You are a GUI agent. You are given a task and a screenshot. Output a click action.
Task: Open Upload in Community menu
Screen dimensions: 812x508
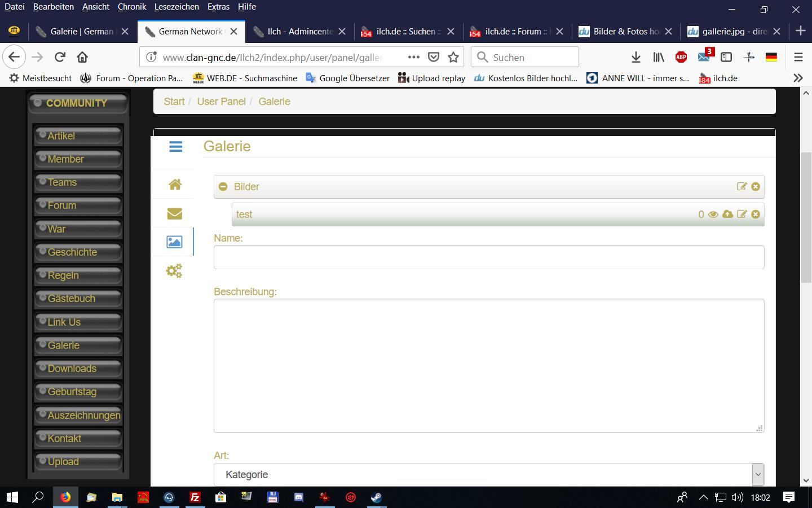[x=78, y=462]
